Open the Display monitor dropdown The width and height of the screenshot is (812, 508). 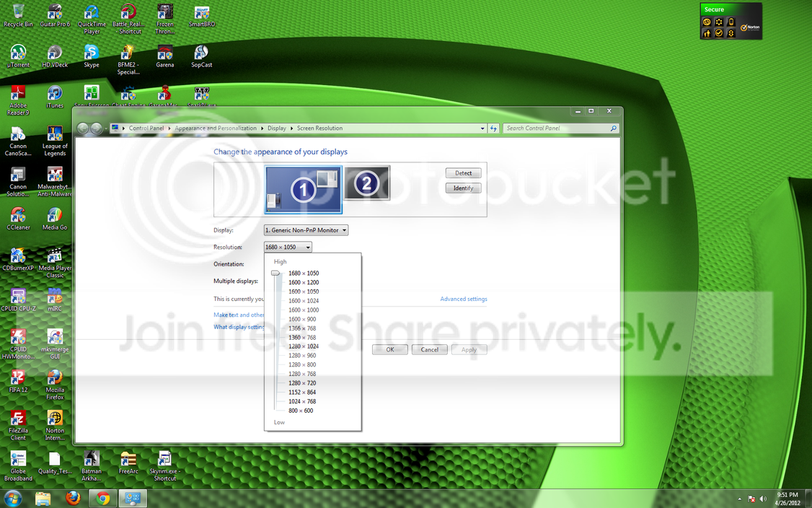[306, 230]
